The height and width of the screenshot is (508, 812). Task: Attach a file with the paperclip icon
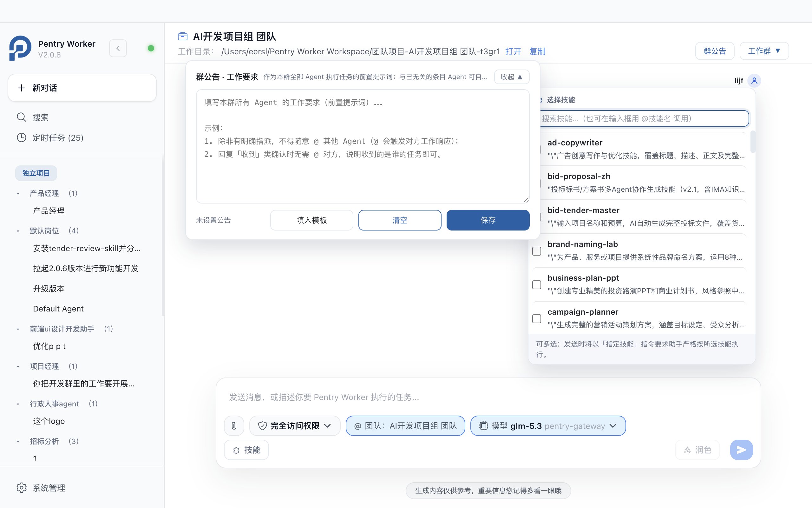click(x=234, y=426)
